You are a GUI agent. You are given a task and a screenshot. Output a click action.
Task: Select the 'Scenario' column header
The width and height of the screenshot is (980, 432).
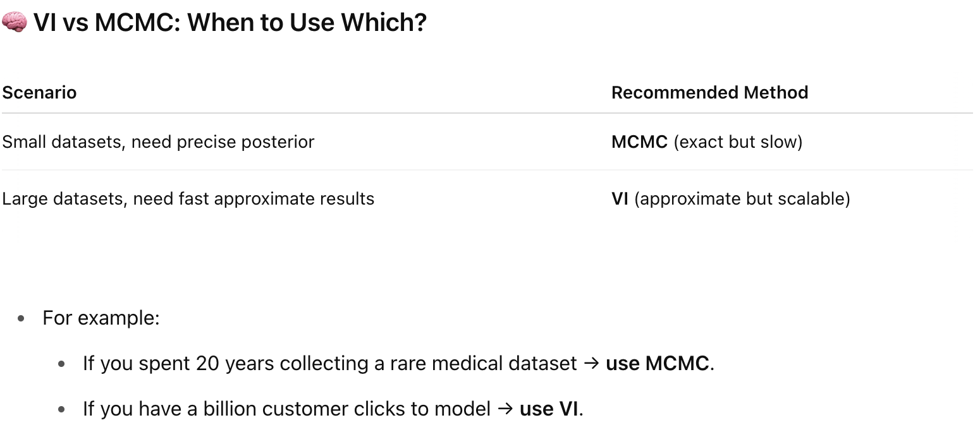(39, 92)
